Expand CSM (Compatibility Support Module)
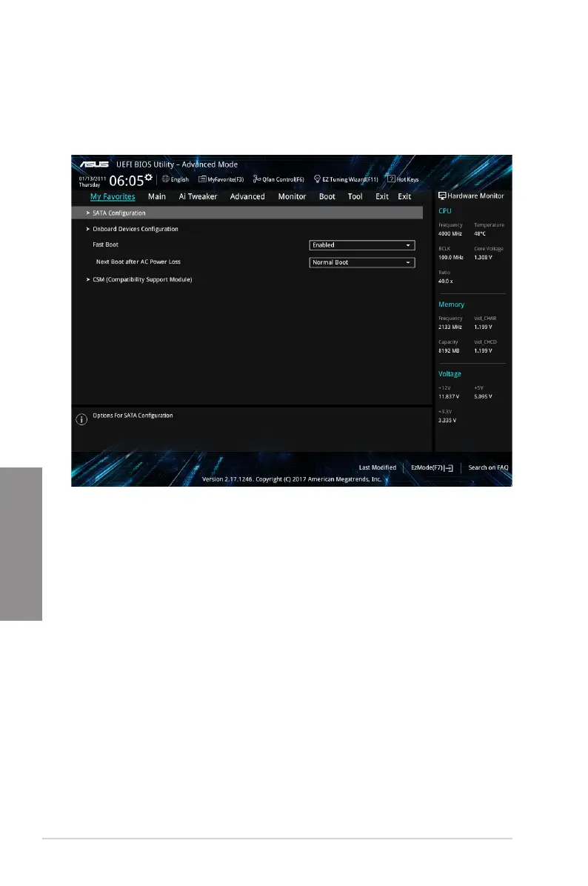Screen dimensions: 588x886 [141, 279]
